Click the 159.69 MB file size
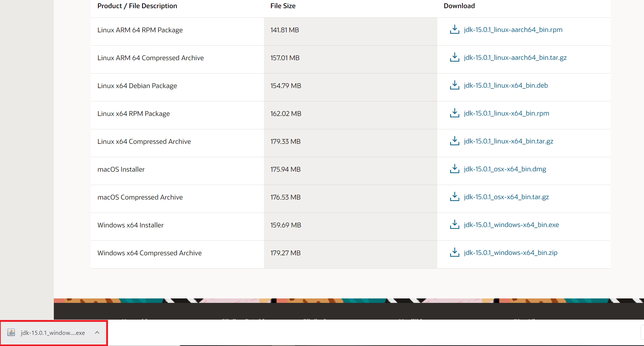 (285, 225)
